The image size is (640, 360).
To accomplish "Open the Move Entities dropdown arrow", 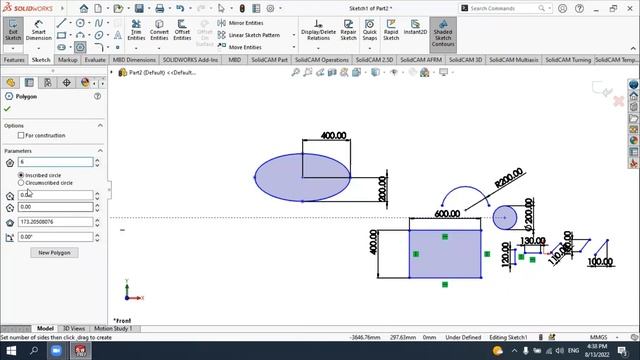I will 293,47.
